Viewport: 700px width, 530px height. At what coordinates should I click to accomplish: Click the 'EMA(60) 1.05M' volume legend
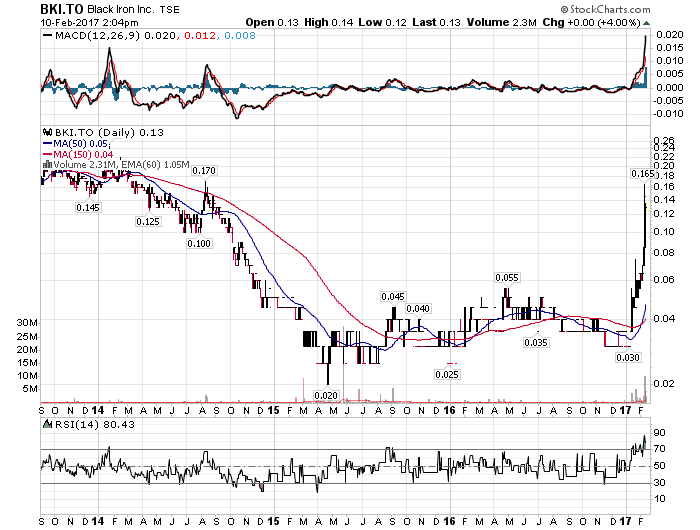pyautogui.click(x=155, y=164)
